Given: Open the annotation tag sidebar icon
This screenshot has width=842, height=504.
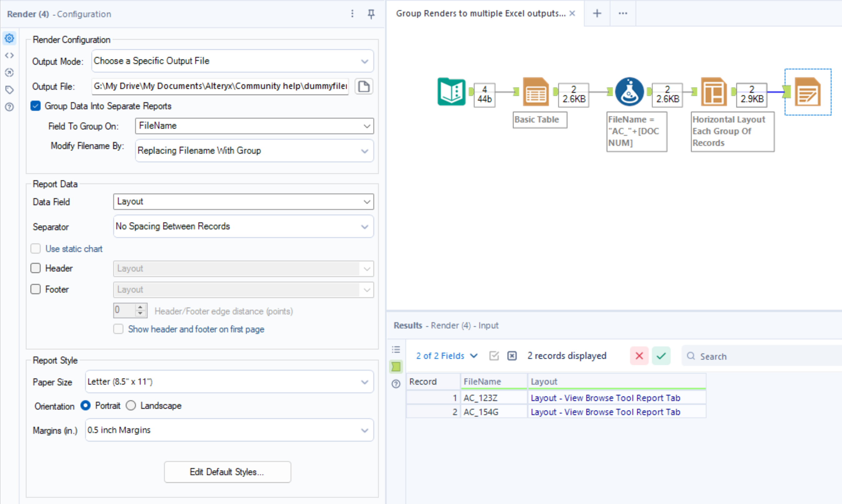Looking at the screenshot, I should tap(9, 90).
